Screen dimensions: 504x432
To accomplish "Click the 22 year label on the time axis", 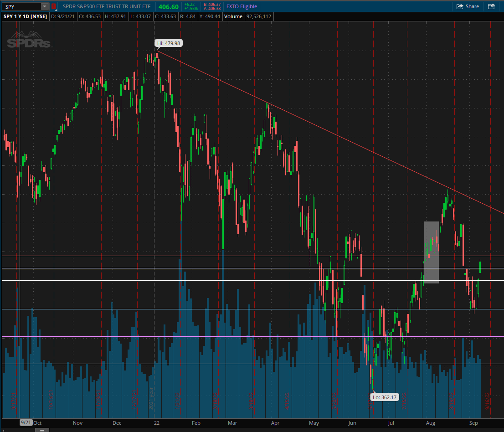I will (157, 423).
